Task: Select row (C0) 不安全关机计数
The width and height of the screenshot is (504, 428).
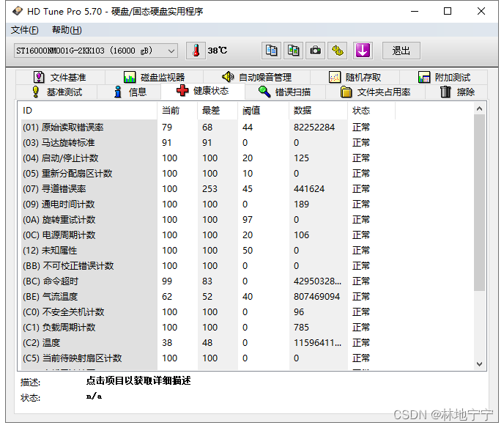Action: [208, 312]
